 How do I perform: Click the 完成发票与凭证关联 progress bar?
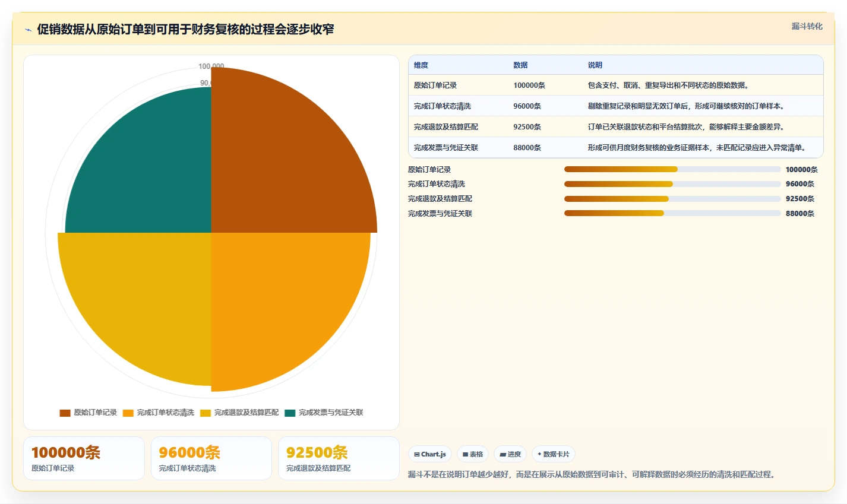click(672, 213)
